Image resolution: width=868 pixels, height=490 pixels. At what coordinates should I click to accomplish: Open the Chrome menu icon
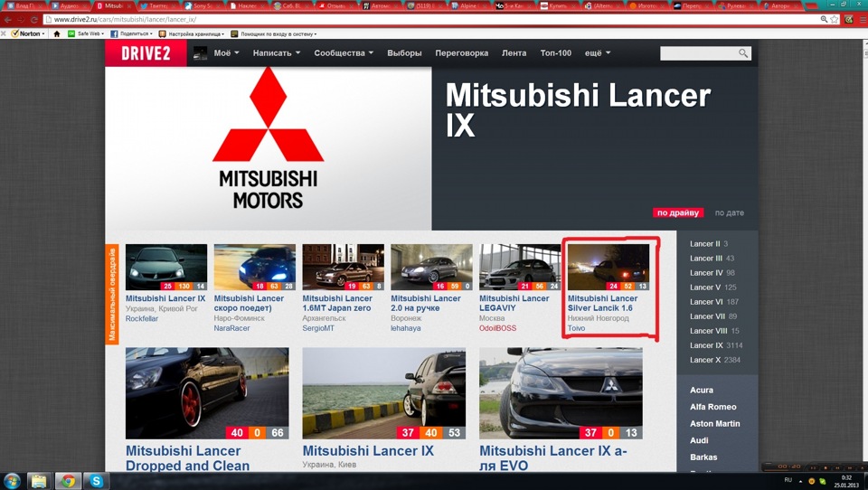[863, 19]
